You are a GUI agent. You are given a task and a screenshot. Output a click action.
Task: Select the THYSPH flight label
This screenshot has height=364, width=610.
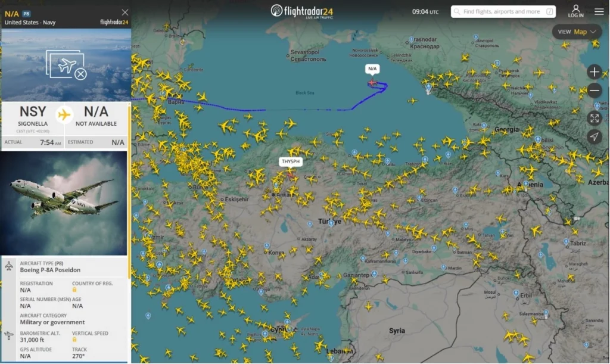tap(291, 161)
